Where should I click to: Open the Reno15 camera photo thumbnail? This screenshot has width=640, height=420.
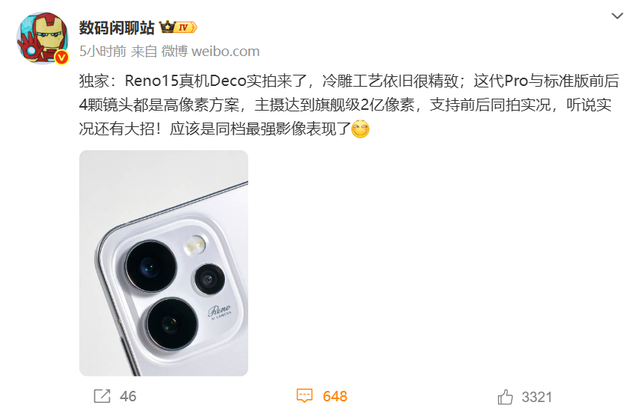coord(164,263)
